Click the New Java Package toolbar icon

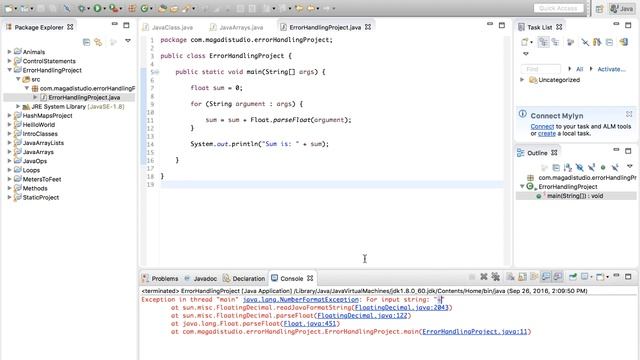[x=132, y=8]
